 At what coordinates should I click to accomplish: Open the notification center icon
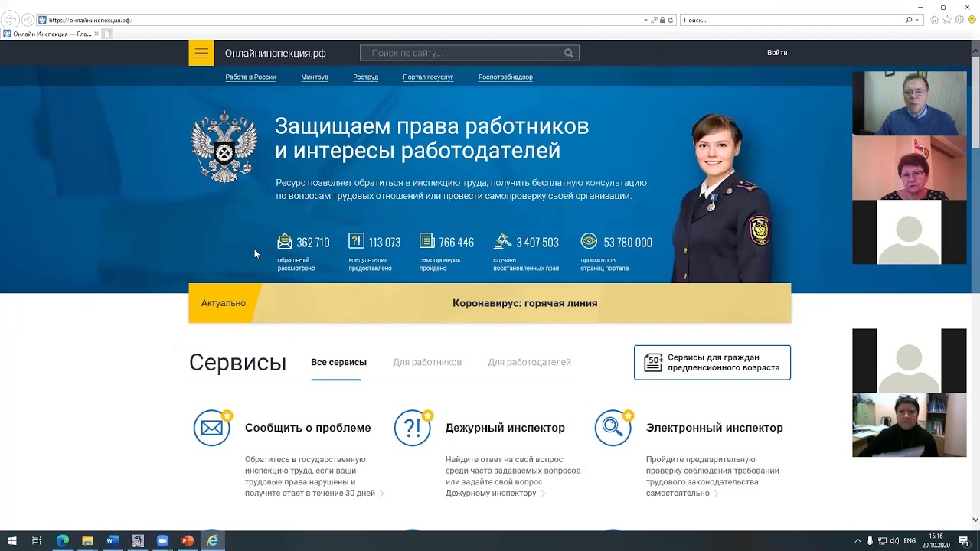[x=964, y=541]
